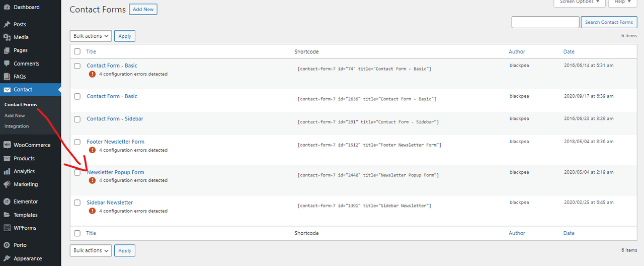Check the select-all checkbox in table header
The height and width of the screenshot is (266, 644).
pyautogui.click(x=77, y=51)
